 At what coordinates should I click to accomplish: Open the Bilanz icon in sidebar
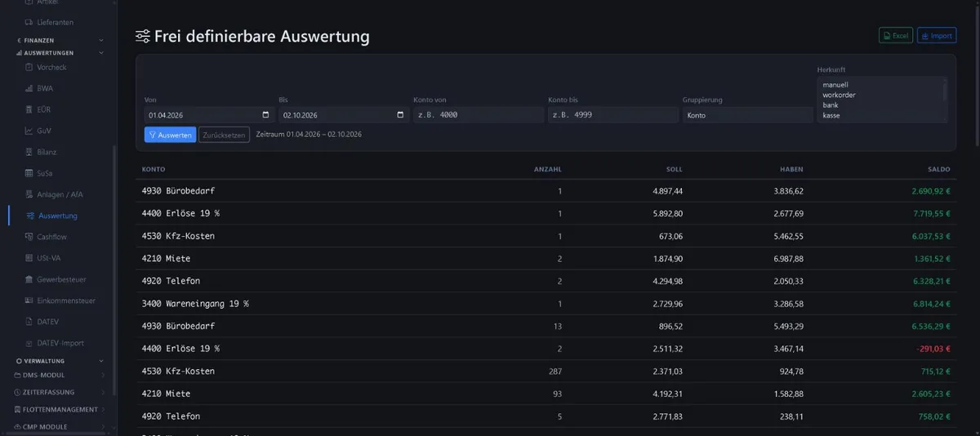click(29, 152)
